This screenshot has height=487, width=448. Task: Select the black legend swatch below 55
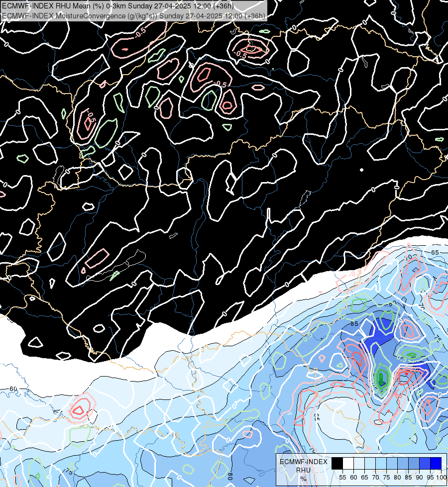click(x=337, y=463)
